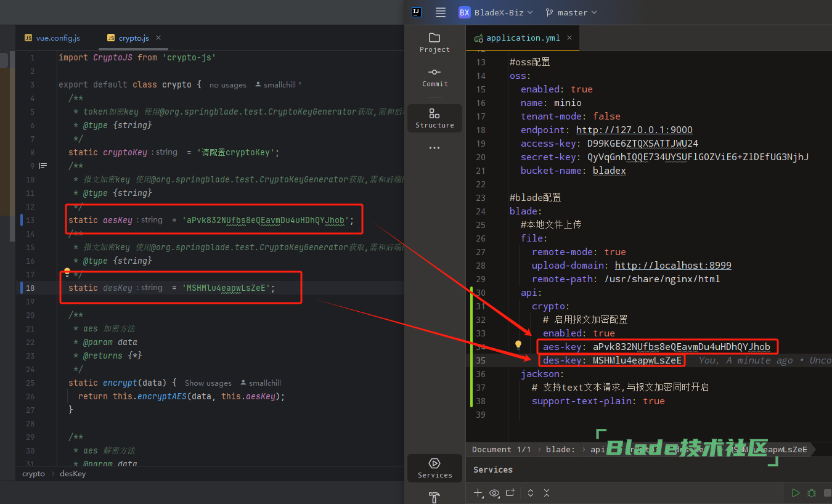Click the gutter marker on crypto.js line 9

click(43, 166)
